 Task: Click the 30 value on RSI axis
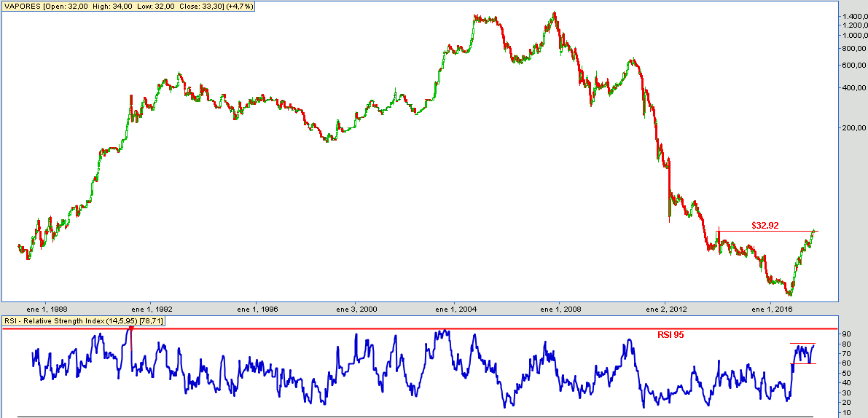click(846, 393)
